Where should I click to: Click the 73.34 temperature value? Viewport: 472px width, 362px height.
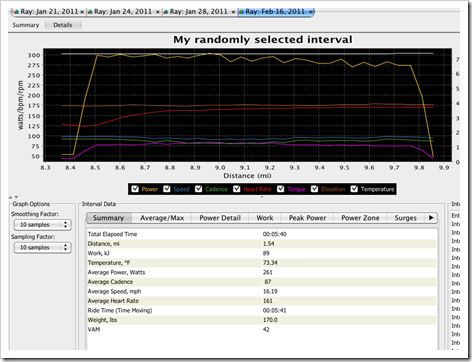point(270,263)
